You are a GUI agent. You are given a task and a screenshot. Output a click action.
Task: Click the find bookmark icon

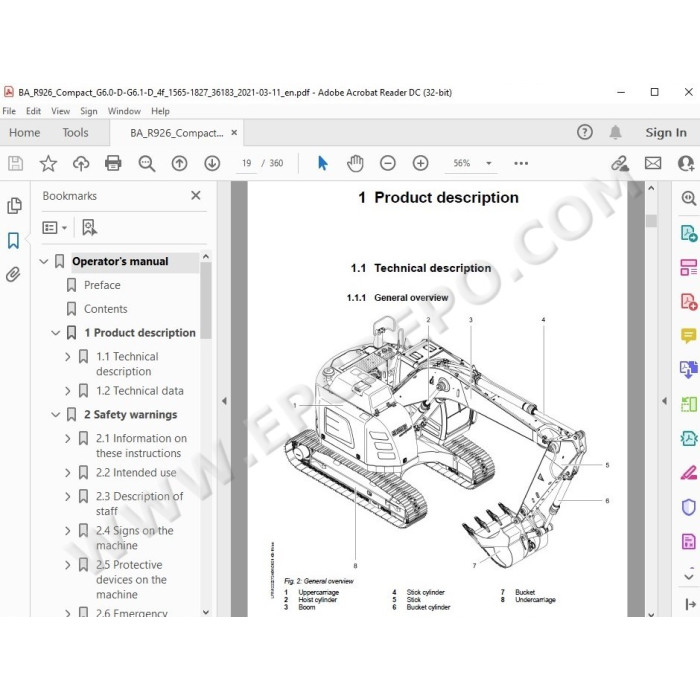pyautogui.click(x=89, y=228)
